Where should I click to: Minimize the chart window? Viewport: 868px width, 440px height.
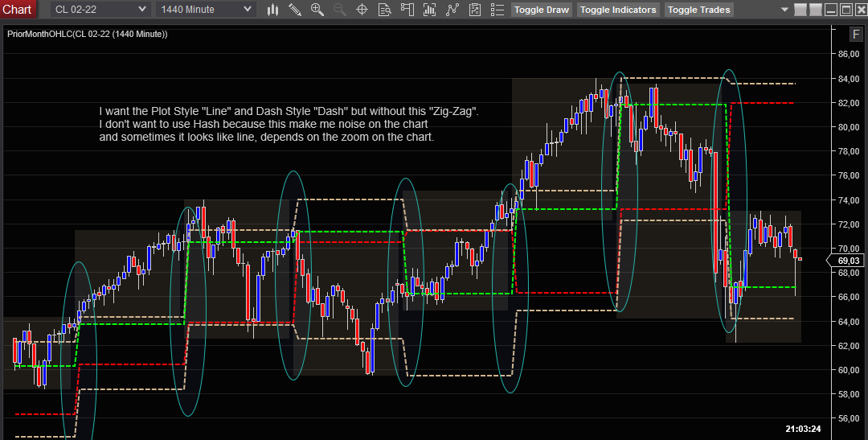point(830,10)
